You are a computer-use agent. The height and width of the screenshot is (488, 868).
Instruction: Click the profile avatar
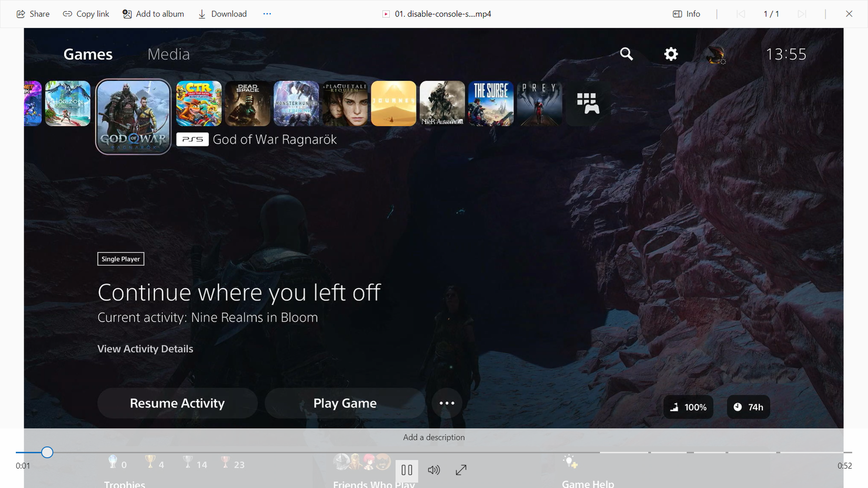(716, 54)
